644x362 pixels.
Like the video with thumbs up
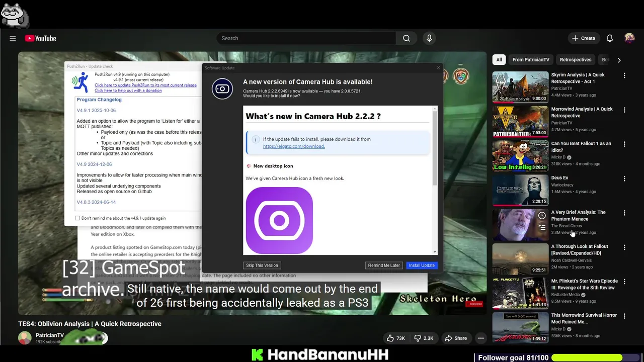point(396,338)
